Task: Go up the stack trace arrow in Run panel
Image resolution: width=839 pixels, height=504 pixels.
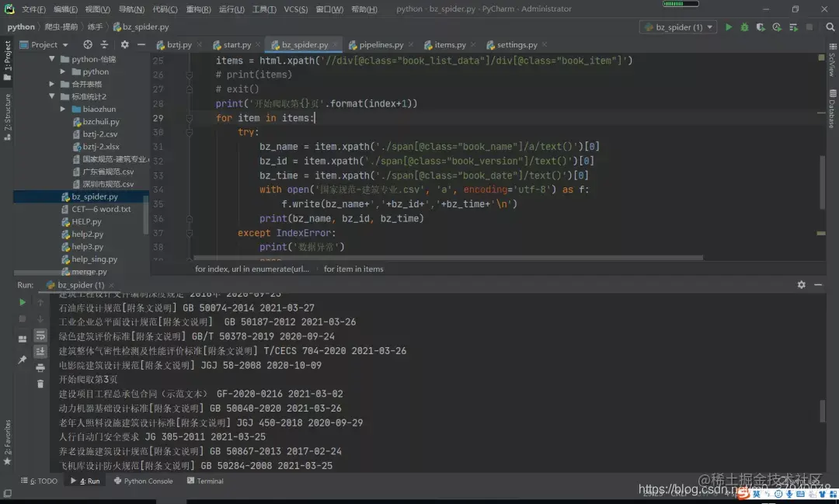Action: tap(40, 302)
